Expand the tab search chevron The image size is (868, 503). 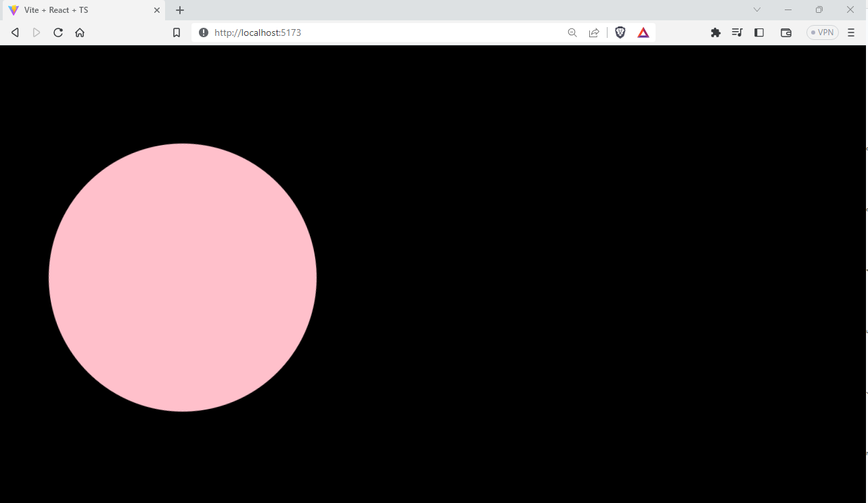tap(757, 10)
